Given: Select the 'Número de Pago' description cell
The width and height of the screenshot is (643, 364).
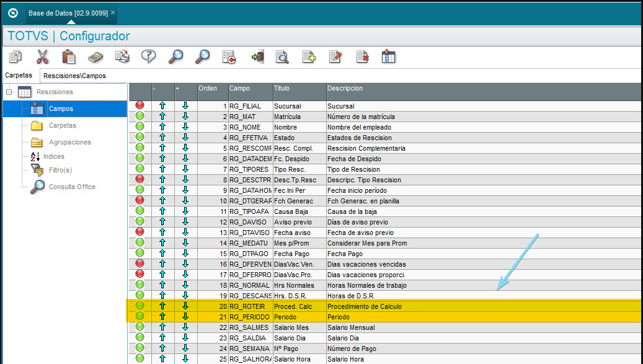Looking at the screenshot, I should 484,348.
